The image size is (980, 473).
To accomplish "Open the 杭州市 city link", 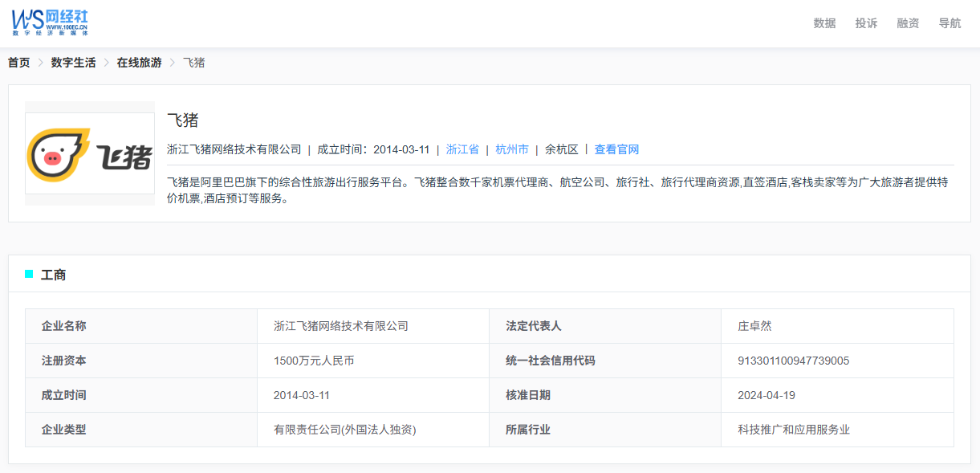I will [512, 149].
